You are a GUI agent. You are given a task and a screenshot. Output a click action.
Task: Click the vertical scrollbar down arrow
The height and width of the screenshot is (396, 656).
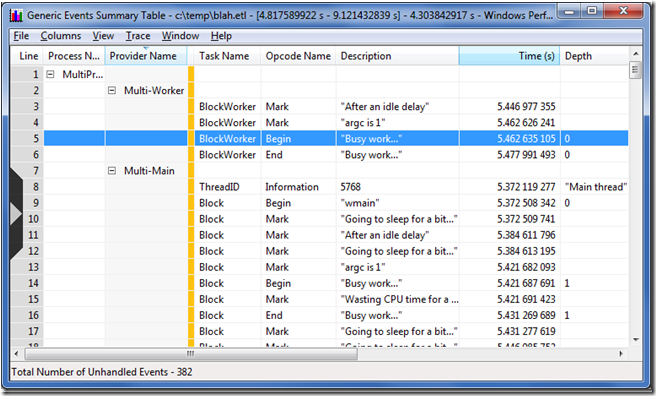tap(636, 340)
